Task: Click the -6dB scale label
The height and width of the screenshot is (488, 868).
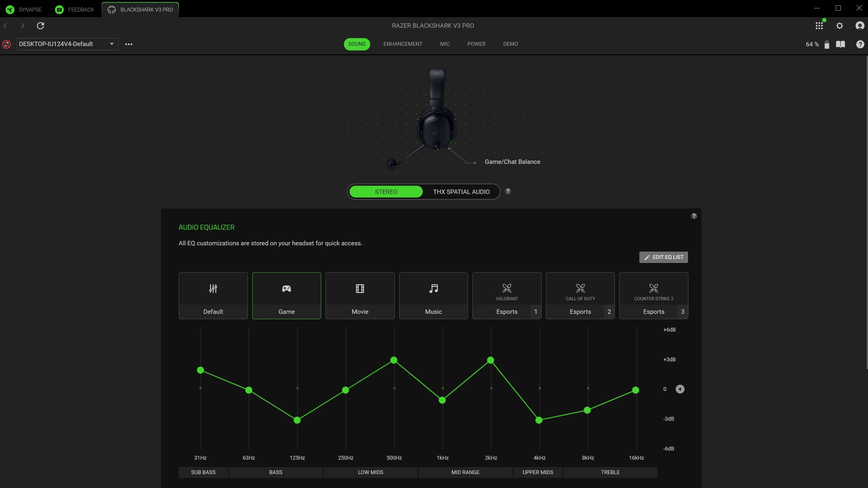Action: pyautogui.click(x=669, y=449)
